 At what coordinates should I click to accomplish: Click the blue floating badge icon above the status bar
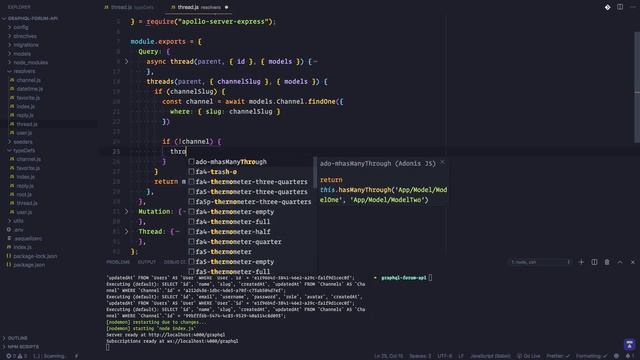tap(629, 344)
